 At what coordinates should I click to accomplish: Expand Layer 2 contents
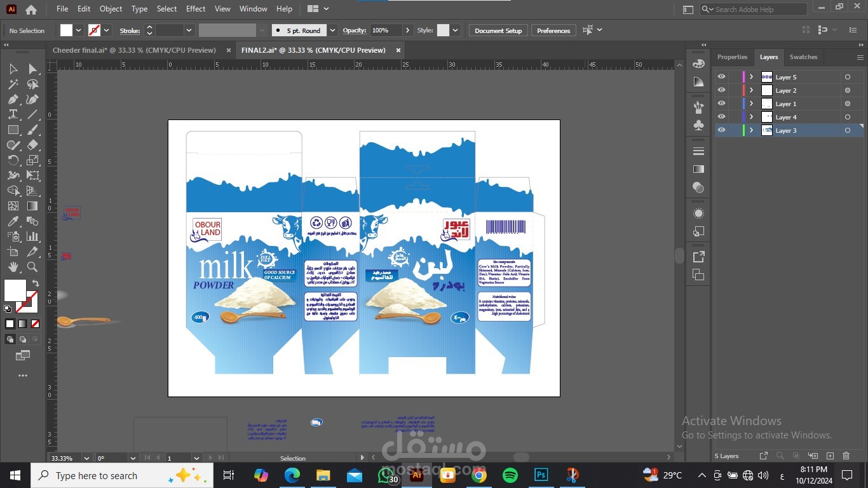tap(751, 90)
